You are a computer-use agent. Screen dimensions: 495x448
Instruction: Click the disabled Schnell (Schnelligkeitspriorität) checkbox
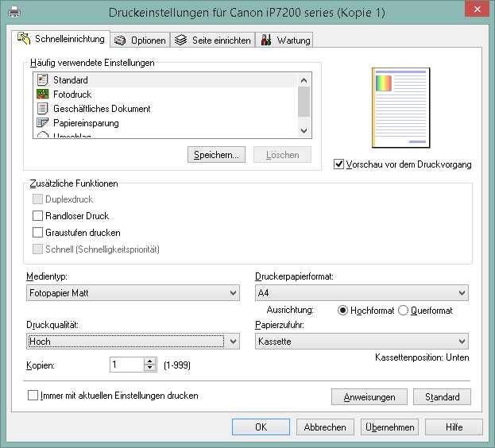(x=37, y=249)
